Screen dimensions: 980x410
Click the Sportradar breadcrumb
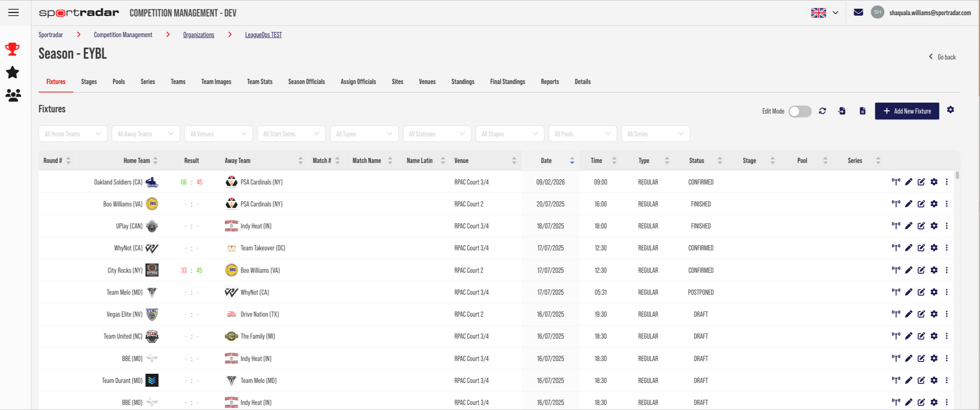51,35
